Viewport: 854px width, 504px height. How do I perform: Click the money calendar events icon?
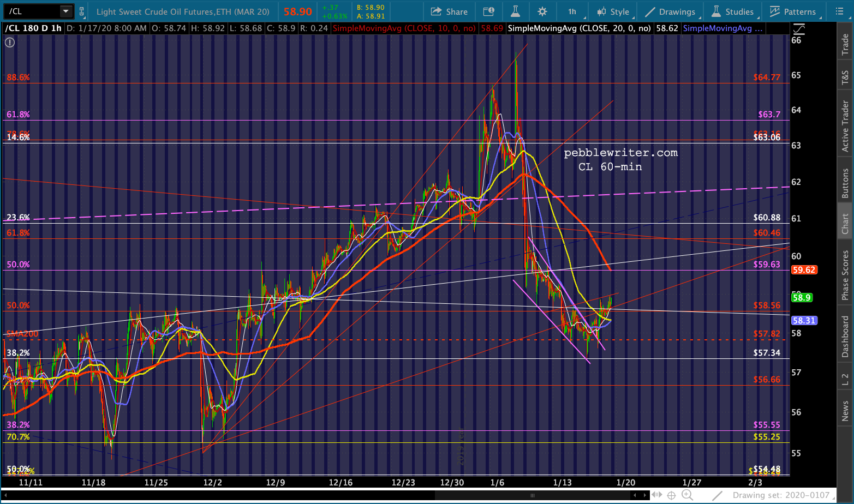(x=489, y=11)
